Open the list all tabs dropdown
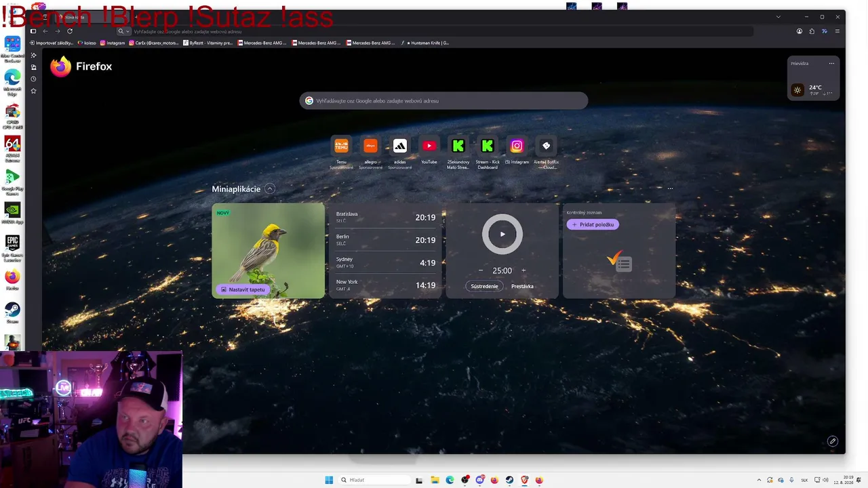Image resolution: width=868 pixels, height=488 pixels. coord(778,17)
